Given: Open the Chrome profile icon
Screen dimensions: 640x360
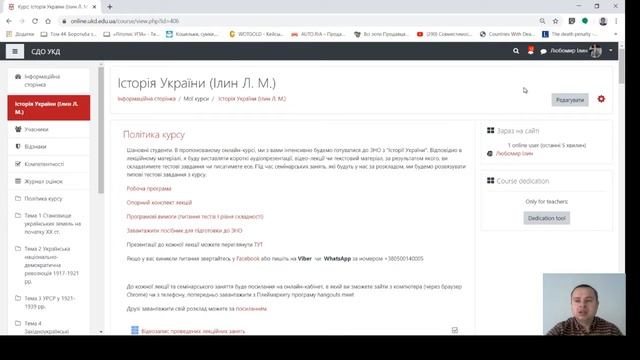Looking at the screenshot, I should [603, 21].
